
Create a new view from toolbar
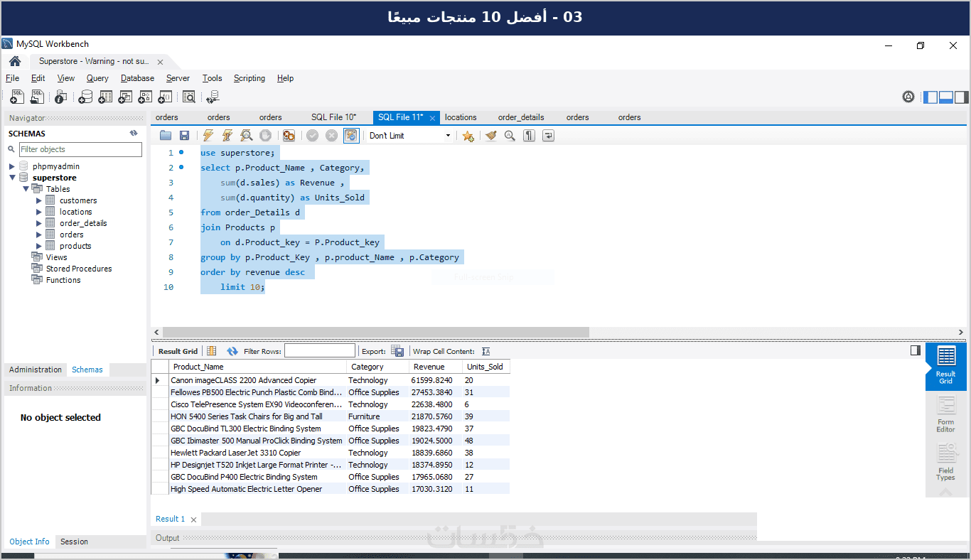coord(126,97)
